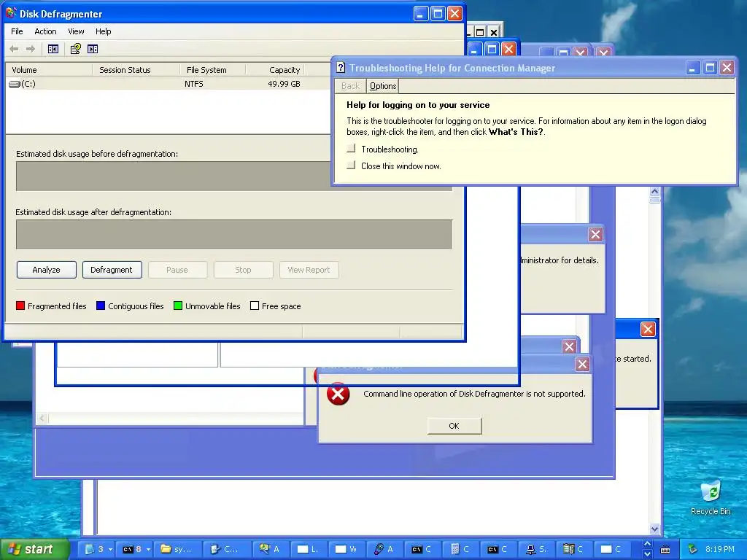The width and height of the screenshot is (747, 560).
Task: Click the system tray icon beside the clock
Action: (693, 549)
